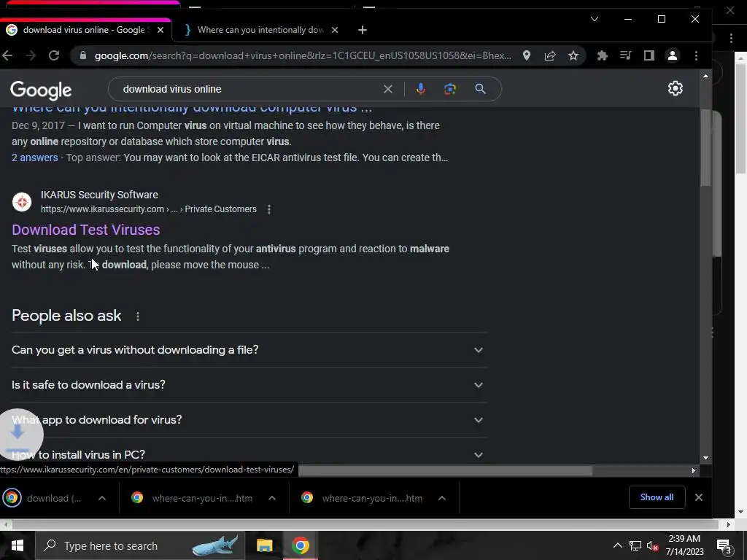Open a new browser tab
Viewport: 747px width, 560px height.
tap(363, 30)
